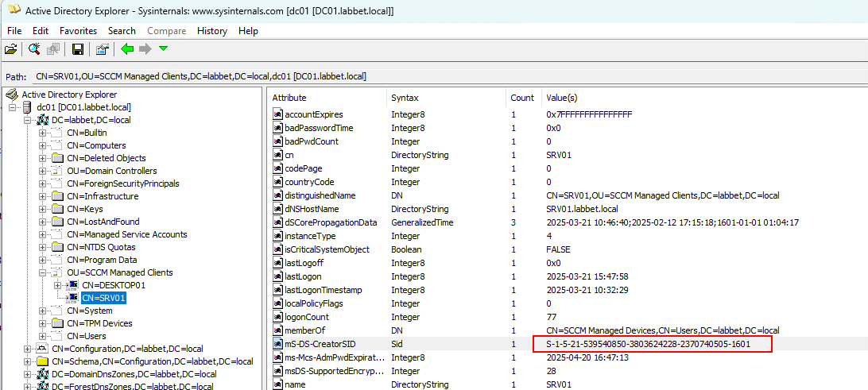
Task: Click the memberOf attribute icon
Action: tap(277, 330)
